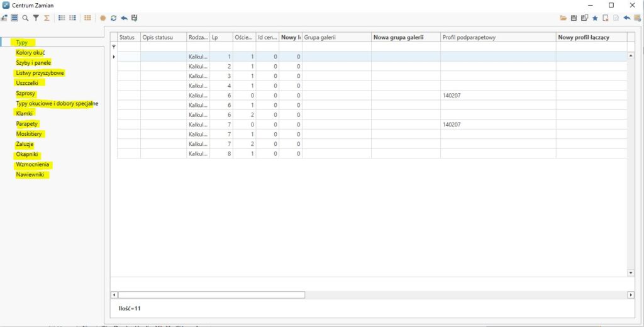Click the orange gear settings icon
The width and height of the screenshot is (644, 327).
[x=103, y=18]
